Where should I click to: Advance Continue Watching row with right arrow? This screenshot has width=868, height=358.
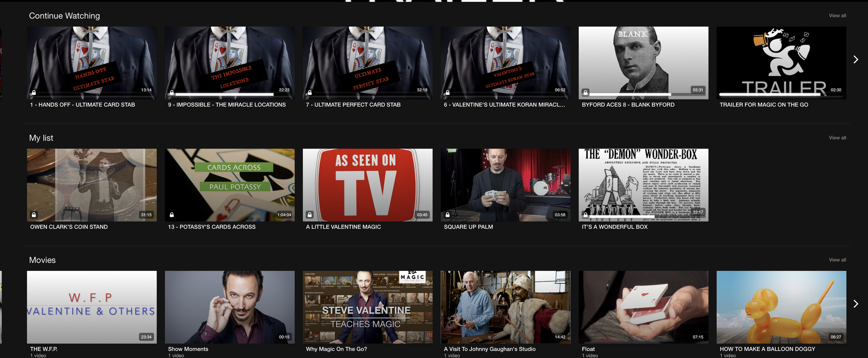point(856,60)
